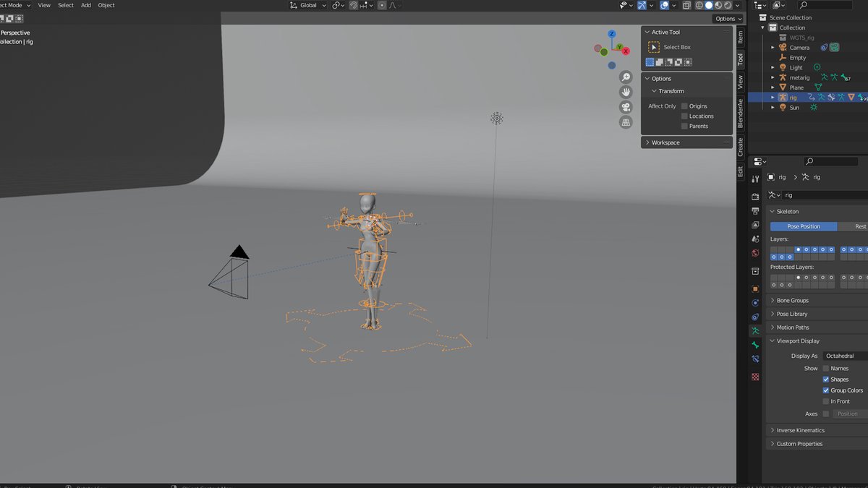Image resolution: width=868 pixels, height=488 pixels.
Task: Select the Plane object in outliner
Action: tap(796, 87)
